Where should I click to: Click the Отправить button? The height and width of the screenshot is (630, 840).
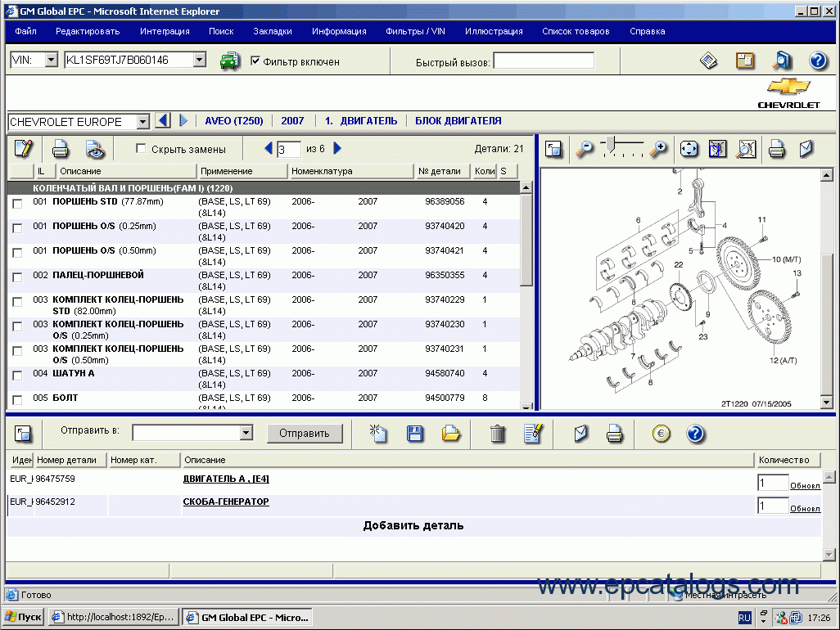point(305,433)
